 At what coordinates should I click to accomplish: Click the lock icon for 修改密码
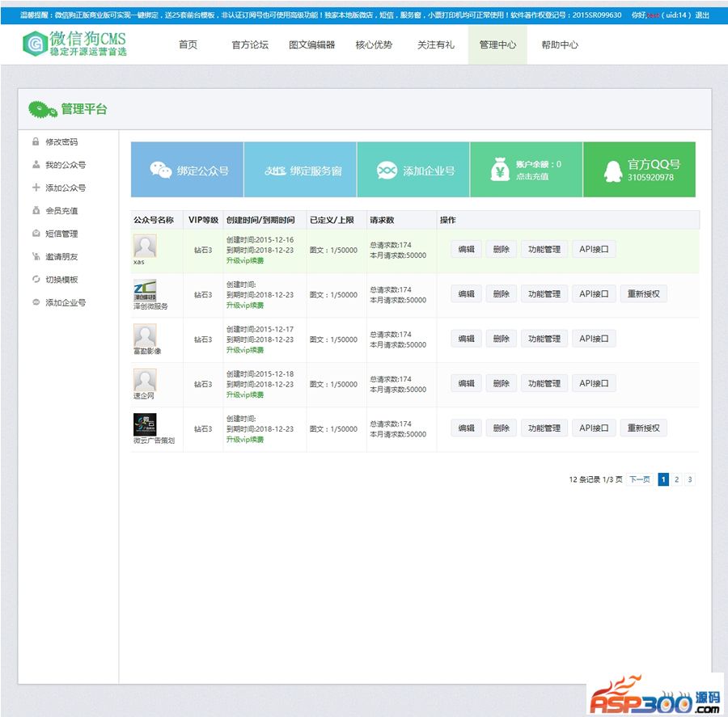[36, 141]
